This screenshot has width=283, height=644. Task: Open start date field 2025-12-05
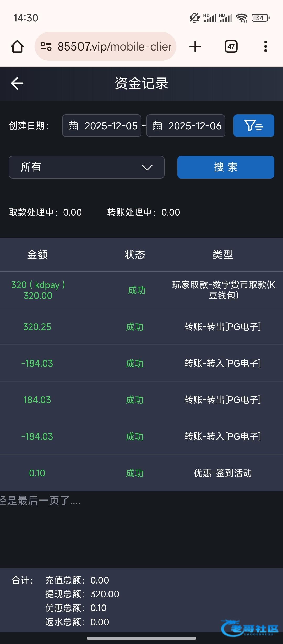click(111, 126)
